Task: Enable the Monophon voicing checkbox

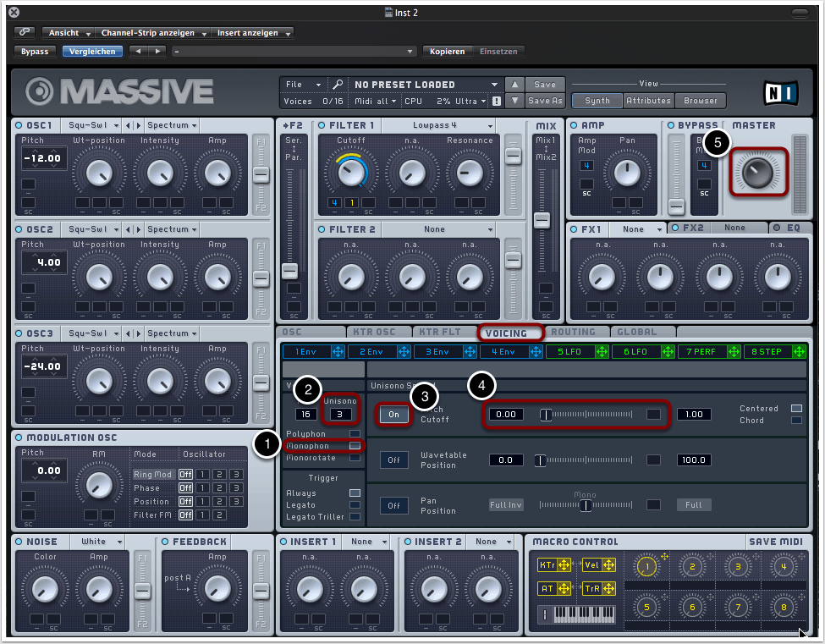Action: pyautogui.click(x=355, y=445)
